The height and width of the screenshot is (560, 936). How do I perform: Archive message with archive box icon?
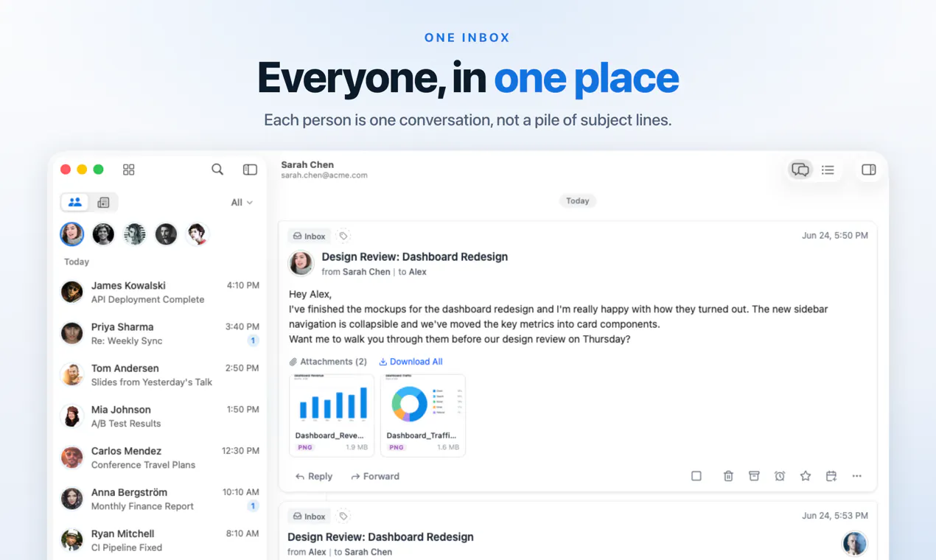tap(754, 476)
